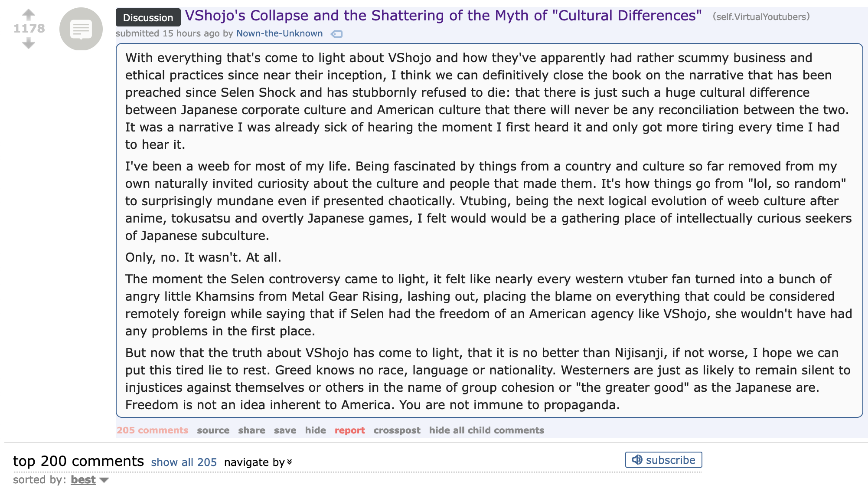Show all 205 comments
Viewport: 868px width, 492px height.
[x=184, y=462]
